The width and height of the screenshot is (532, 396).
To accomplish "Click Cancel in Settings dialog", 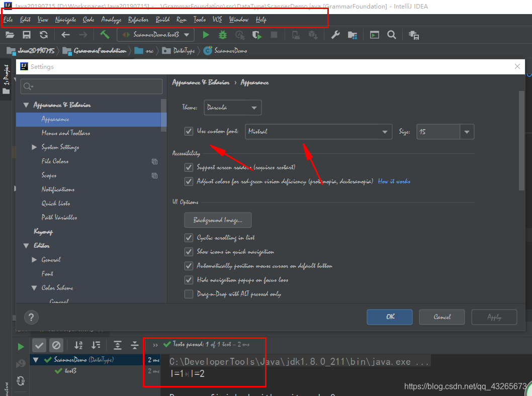I will coord(442,317).
